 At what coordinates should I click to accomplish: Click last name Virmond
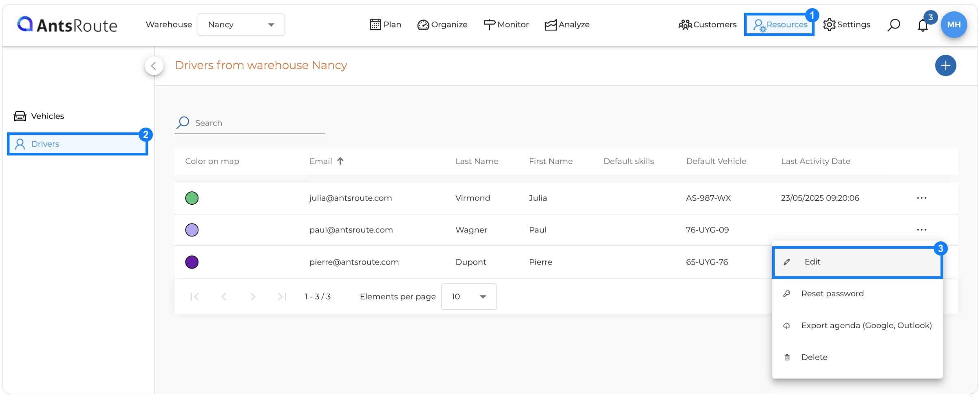point(473,198)
